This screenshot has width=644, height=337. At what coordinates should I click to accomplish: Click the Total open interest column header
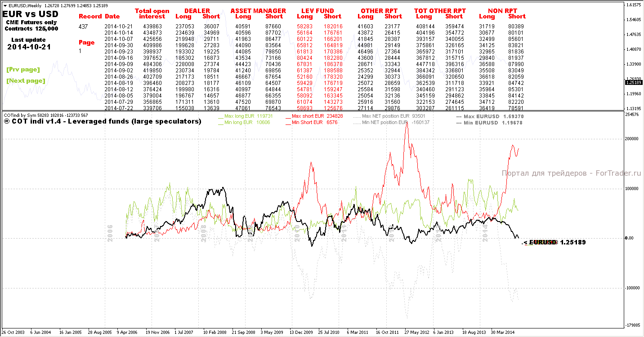152,13
